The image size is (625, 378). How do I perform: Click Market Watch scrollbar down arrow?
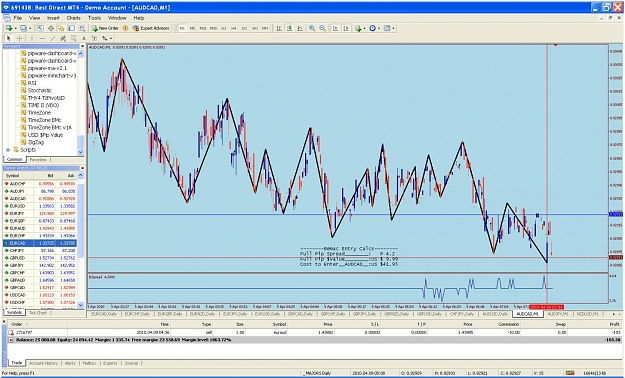tap(81, 305)
